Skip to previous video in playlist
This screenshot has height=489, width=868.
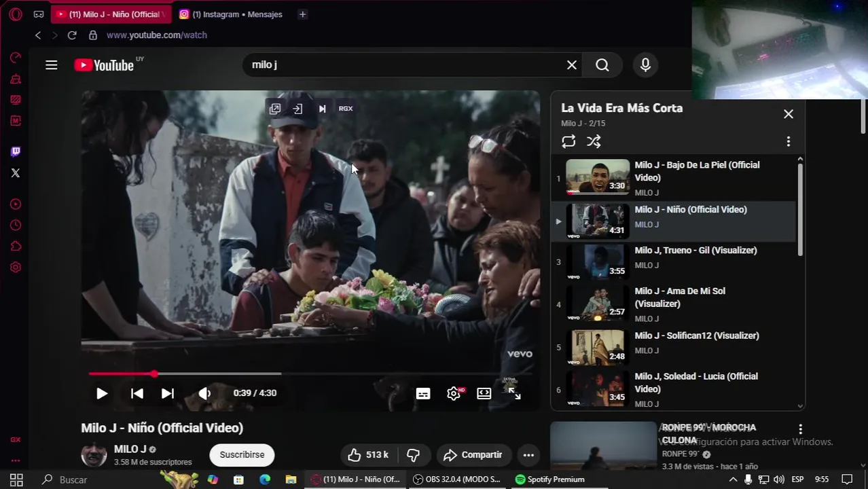pyautogui.click(x=137, y=393)
